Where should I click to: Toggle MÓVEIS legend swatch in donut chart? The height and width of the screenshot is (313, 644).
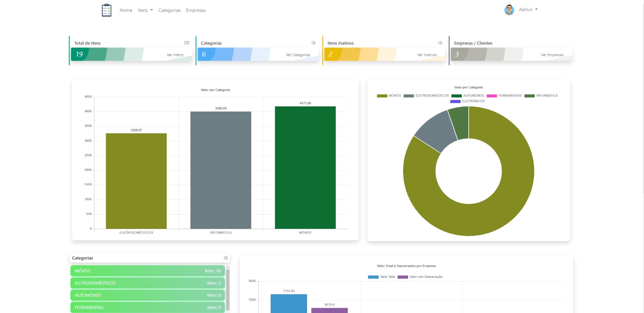(389, 96)
